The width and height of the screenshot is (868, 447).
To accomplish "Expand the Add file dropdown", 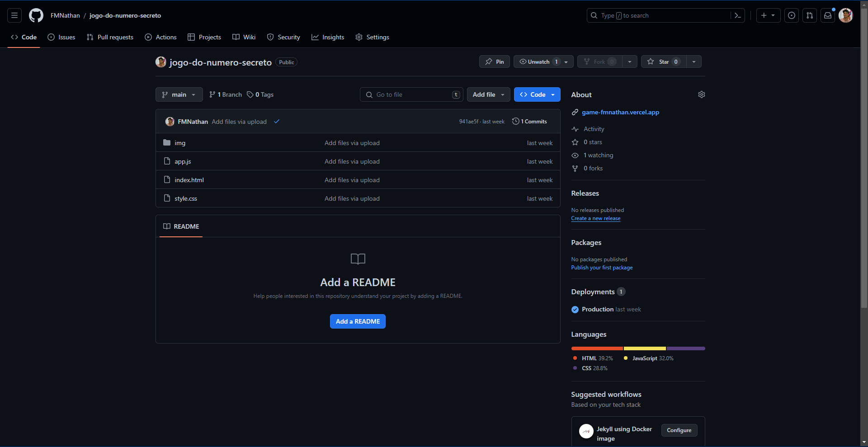I will pos(488,94).
